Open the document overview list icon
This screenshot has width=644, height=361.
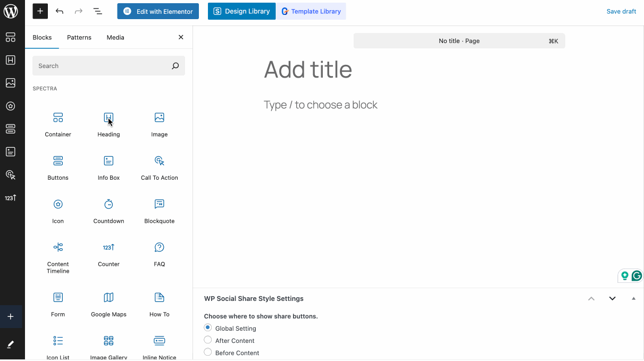tap(98, 11)
